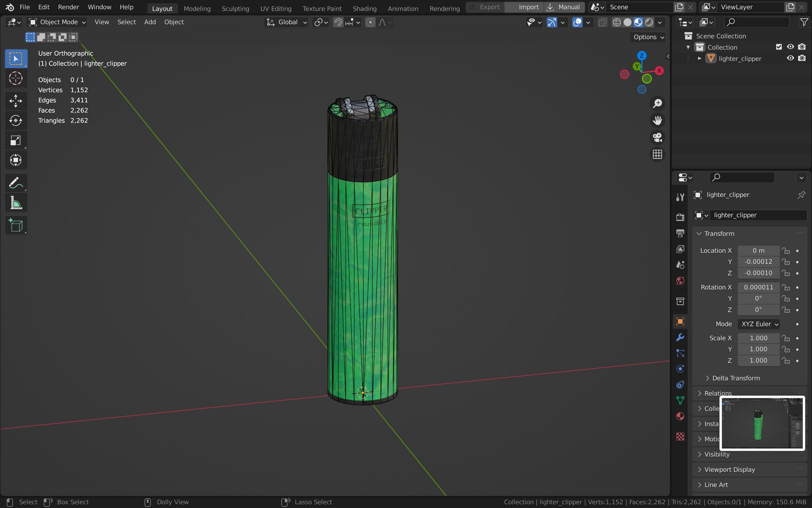Pin the lighter_clipper properties panel
Image resolution: width=812 pixels, height=508 pixels.
click(x=801, y=195)
